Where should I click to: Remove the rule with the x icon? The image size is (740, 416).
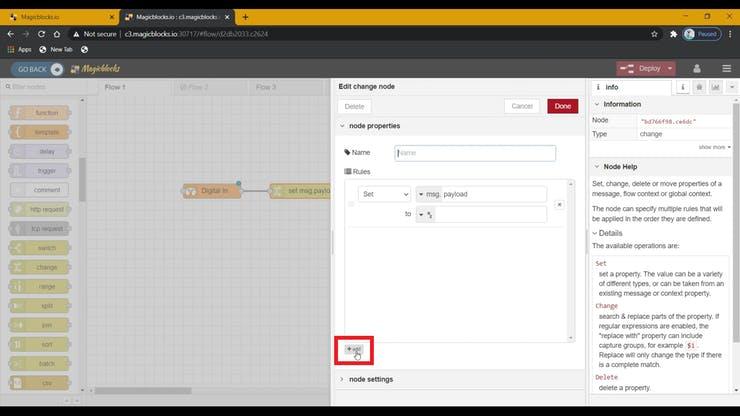pyautogui.click(x=559, y=204)
